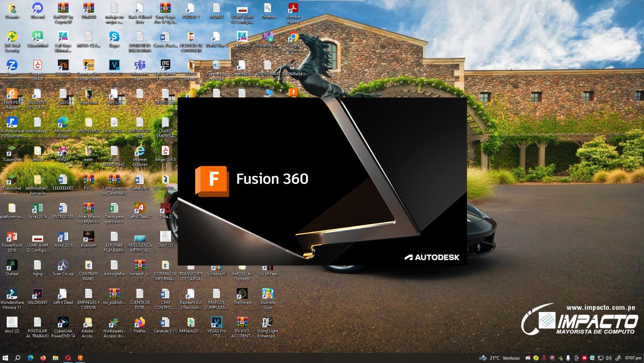This screenshot has height=363, width=644.
Task: Select the Kuboom desktop icon
Action: coord(89,239)
